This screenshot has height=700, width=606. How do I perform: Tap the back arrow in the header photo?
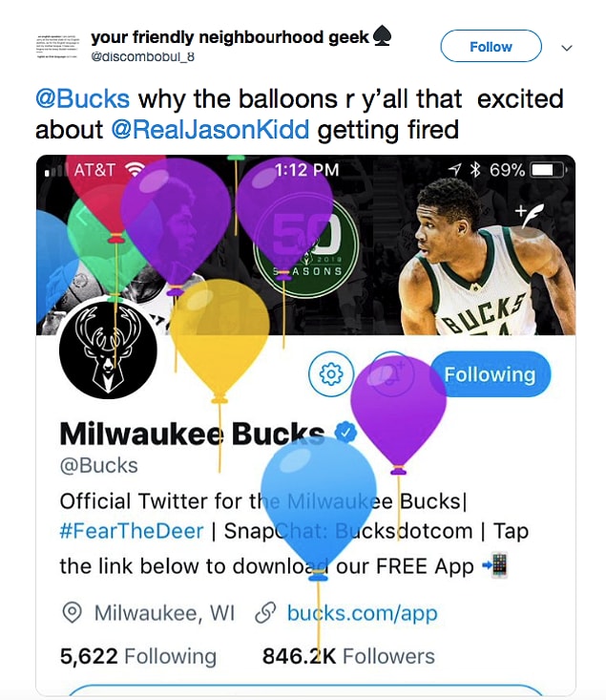pos(82,218)
